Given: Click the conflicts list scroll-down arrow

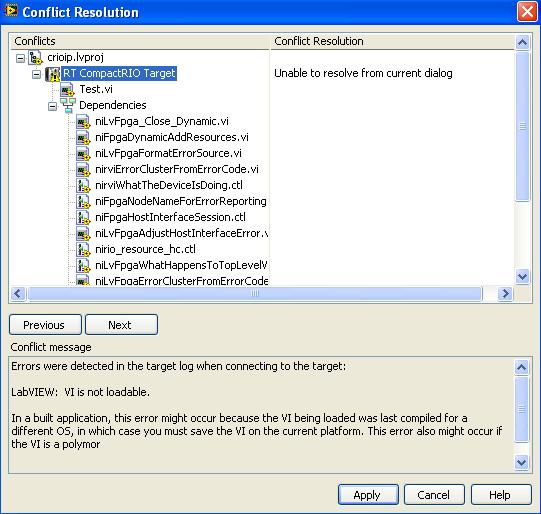Looking at the screenshot, I should click(x=522, y=276).
